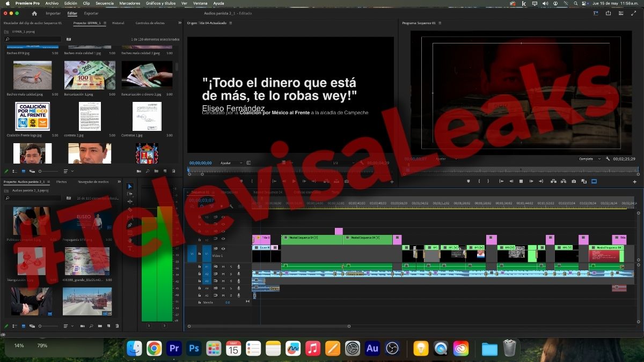The image size is (644, 362).
Task: Switch to the Importar workspace tab
Action: point(53,13)
